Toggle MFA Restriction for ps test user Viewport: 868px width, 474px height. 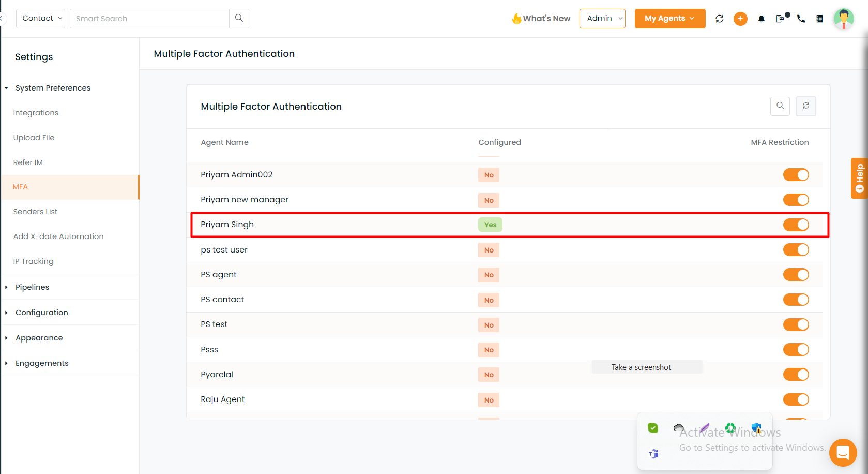click(796, 249)
